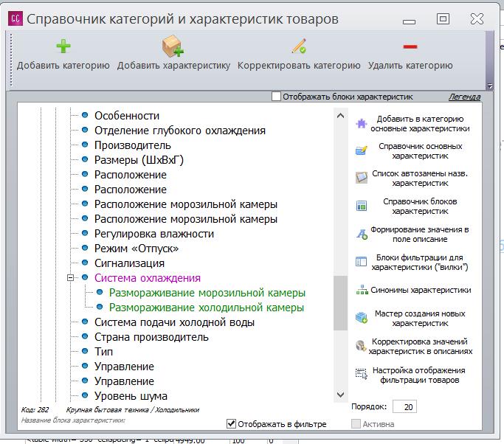Click the blue bullet next to Сигнализация
This screenshot has height=444, width=504.
click(x=85, y=263)
